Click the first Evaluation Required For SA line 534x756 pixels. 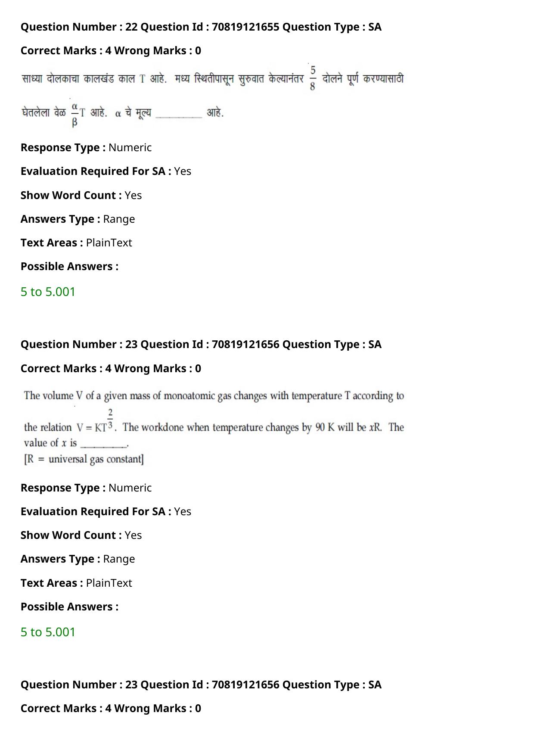[106, 171]
